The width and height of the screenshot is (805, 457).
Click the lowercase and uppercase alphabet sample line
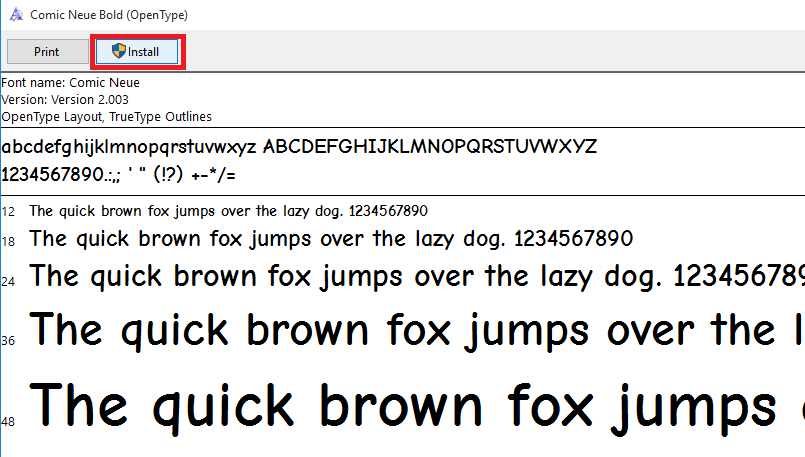[x=299, y=147]
